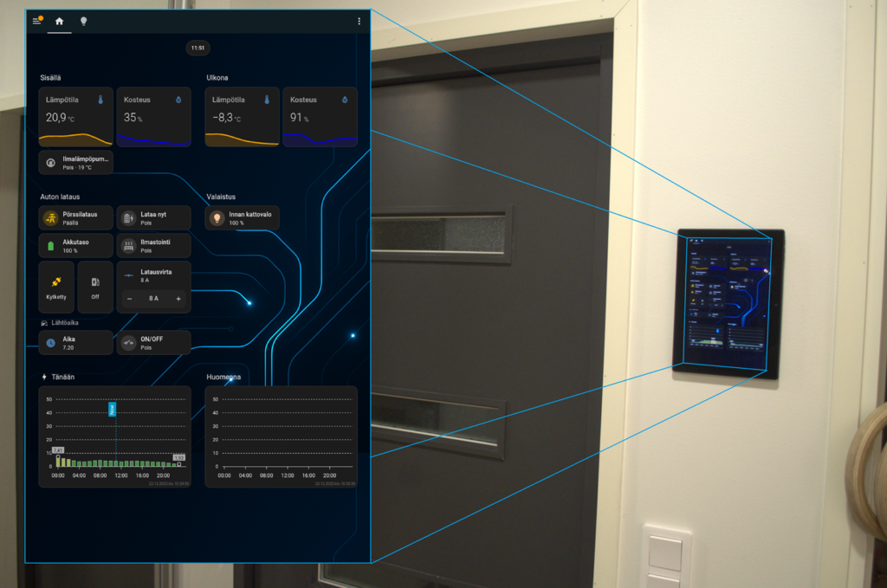Decrease Latausvirta with minus button
The height and width of the screenshot is (588, 887).
pyautogui.click(x=129, y=299)
